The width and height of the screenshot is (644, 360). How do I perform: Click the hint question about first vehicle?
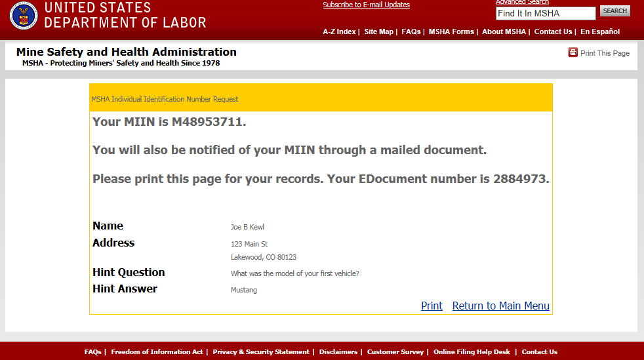[x=295, y=273]
